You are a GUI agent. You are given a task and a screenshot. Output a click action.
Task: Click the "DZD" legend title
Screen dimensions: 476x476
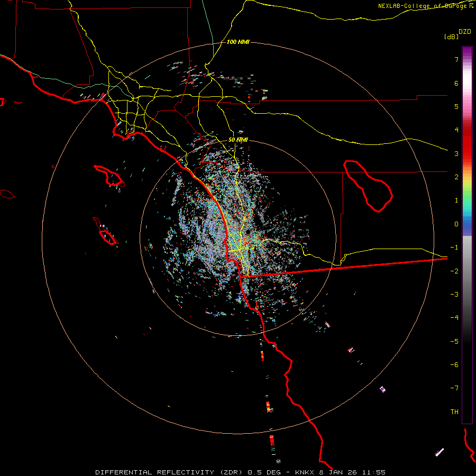465,32
